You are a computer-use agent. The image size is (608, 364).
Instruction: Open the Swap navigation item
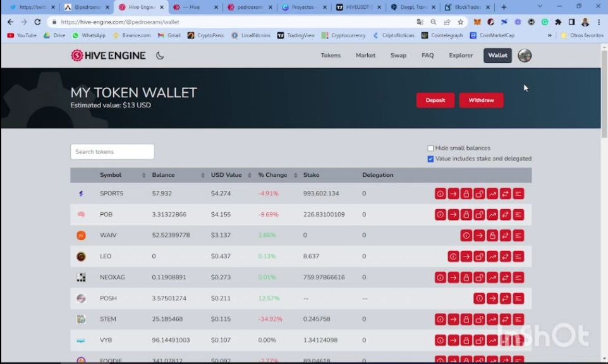[398, 56]
